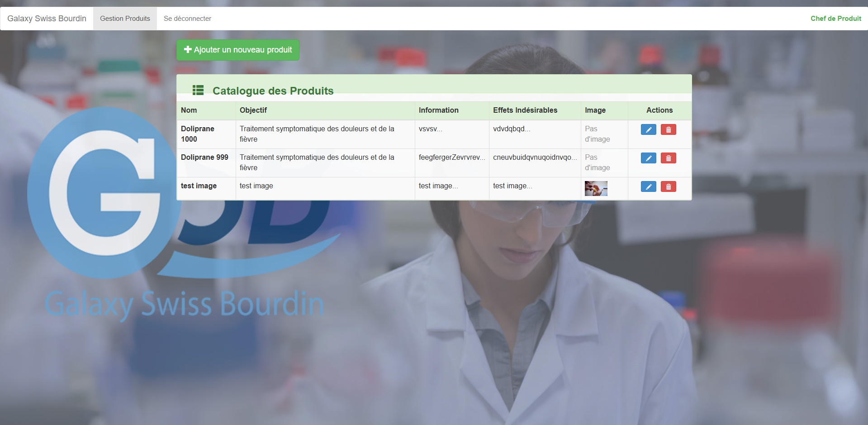Edit the test image product with pencil icon
Viewport: 868px width, 425px height.
click(648, 186)
